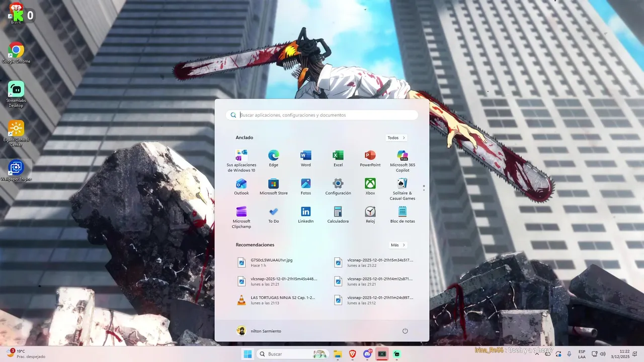Launch PowerPoint from pinned apps
644x362 pixels.
tap(370, 158)
